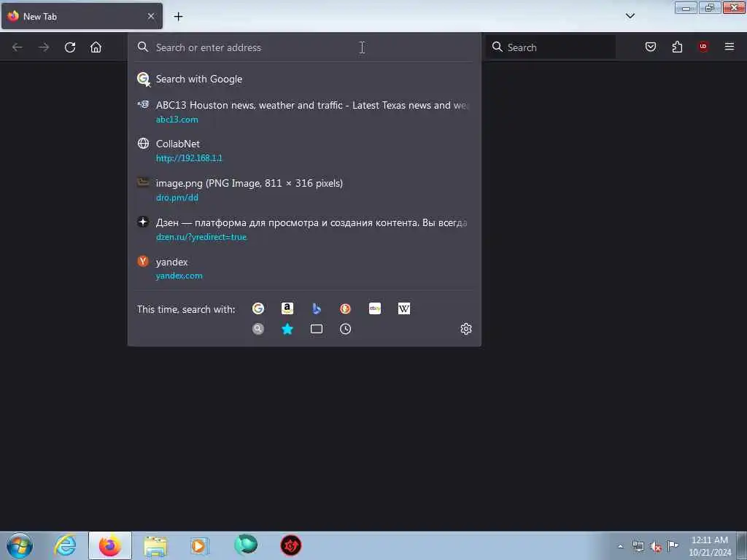This screenshot has width=747, height=560.
Task: Click the Search or enter address field
Action: pyautogui.click(x=304, y=47)
